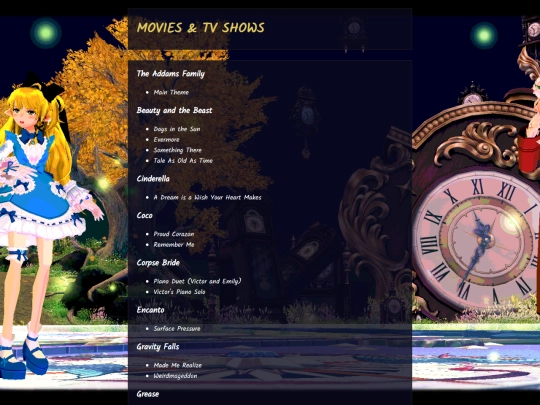Click 'Something There' song entry

click(x=178, y=150)
